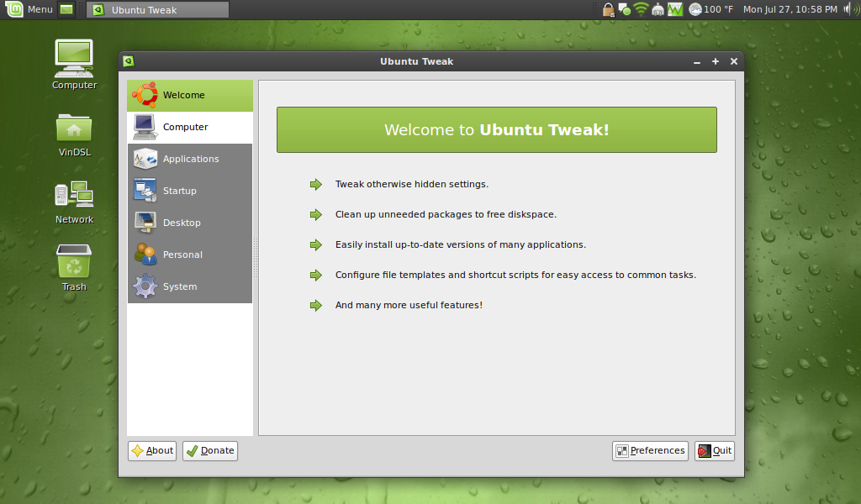The image size is (861, 504).
Task: Open Ubuntu Tweak Preferences
Action: pyautogui.click(x=650, y=451)
